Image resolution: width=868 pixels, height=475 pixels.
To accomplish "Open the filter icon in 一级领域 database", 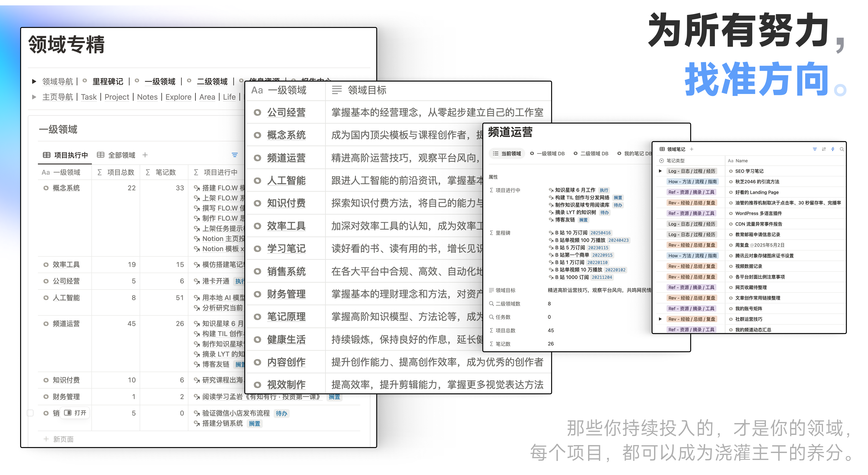I will pyautogui.click(x=235, y=155).
